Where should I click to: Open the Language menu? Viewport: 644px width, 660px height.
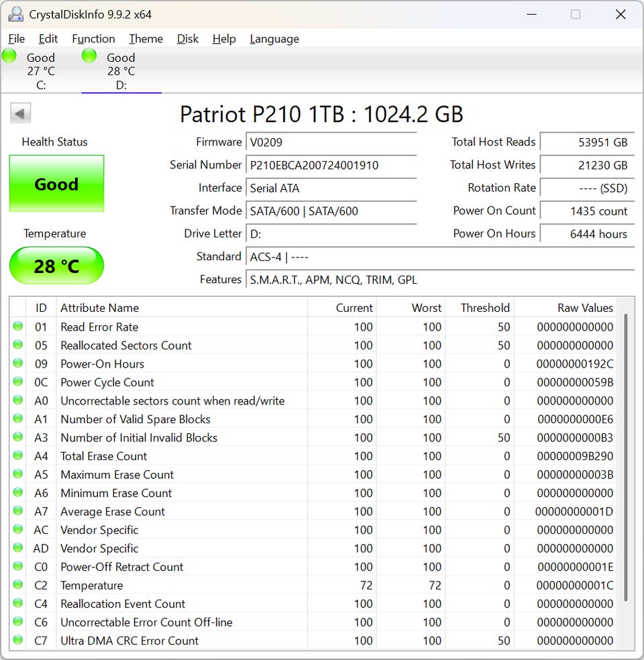click(274, 39)
